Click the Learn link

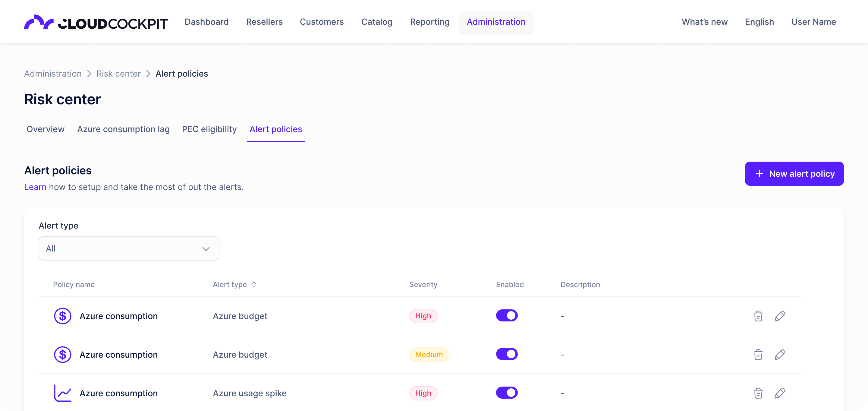pyautogui.click(x=35, y=187)
